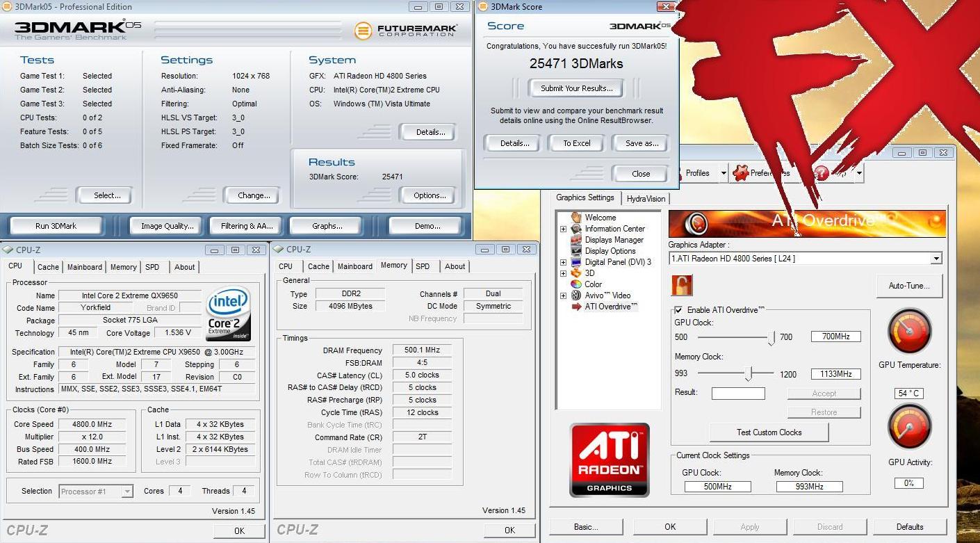This screenshot has width=980, height=543.
Task: Click Defaults button in Catalyst Control Center
Action: [909, 527]
